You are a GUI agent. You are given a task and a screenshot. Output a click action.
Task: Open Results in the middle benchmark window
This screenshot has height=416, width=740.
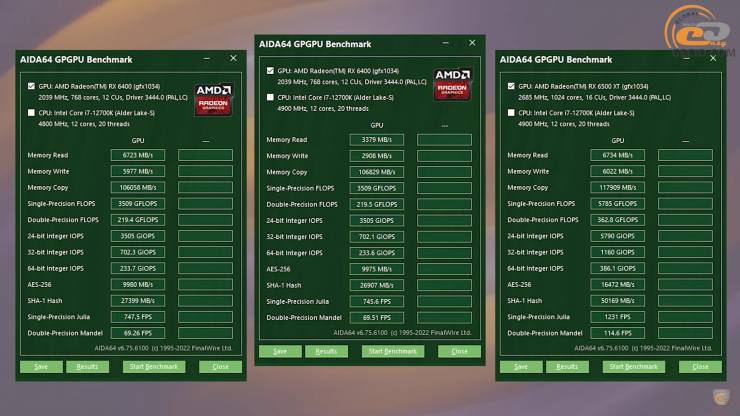[326, 351]
